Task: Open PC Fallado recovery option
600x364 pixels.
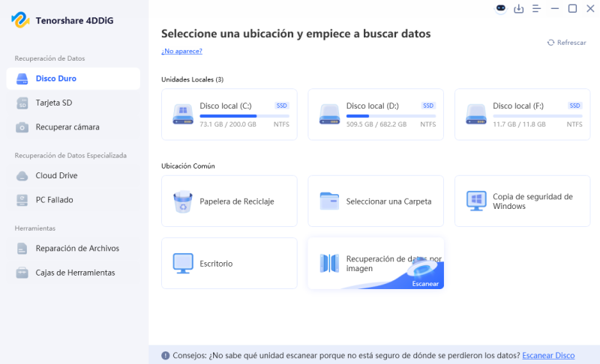Action: (x=73, y=200)
